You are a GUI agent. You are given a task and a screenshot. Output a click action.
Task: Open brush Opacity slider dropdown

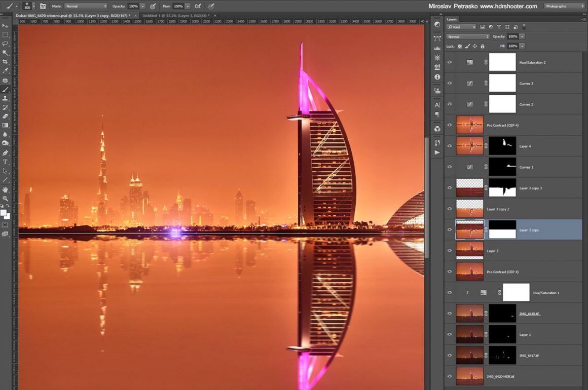click(143, 7)
